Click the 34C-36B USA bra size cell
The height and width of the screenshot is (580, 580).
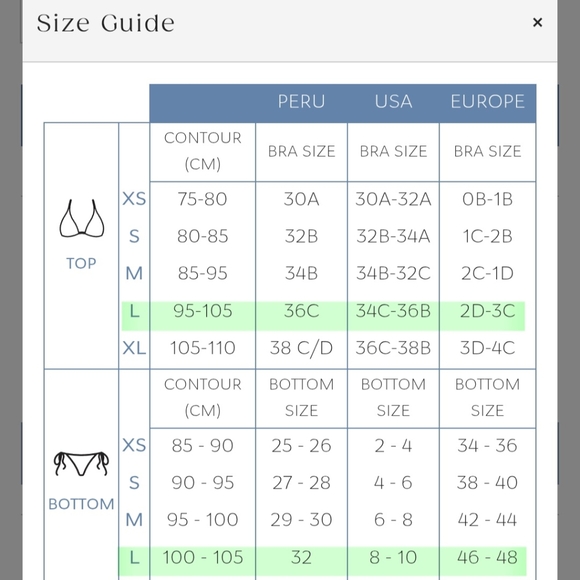393,311
